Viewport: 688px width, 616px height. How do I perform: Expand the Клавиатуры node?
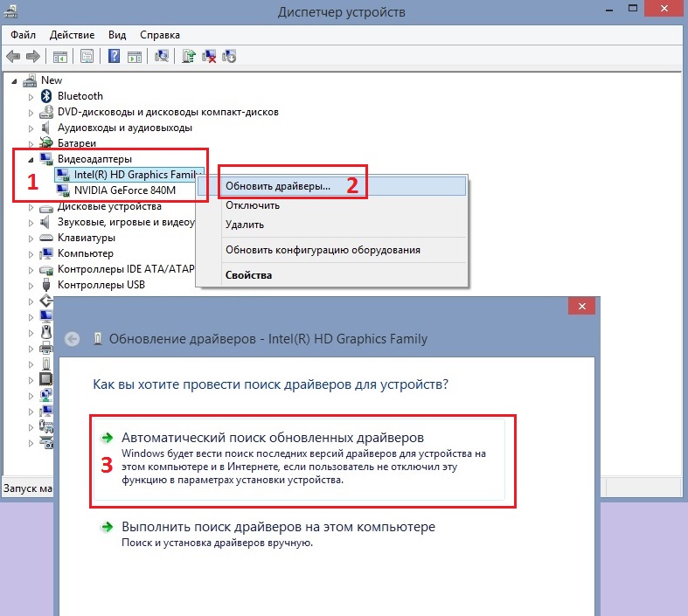(31, 239)
